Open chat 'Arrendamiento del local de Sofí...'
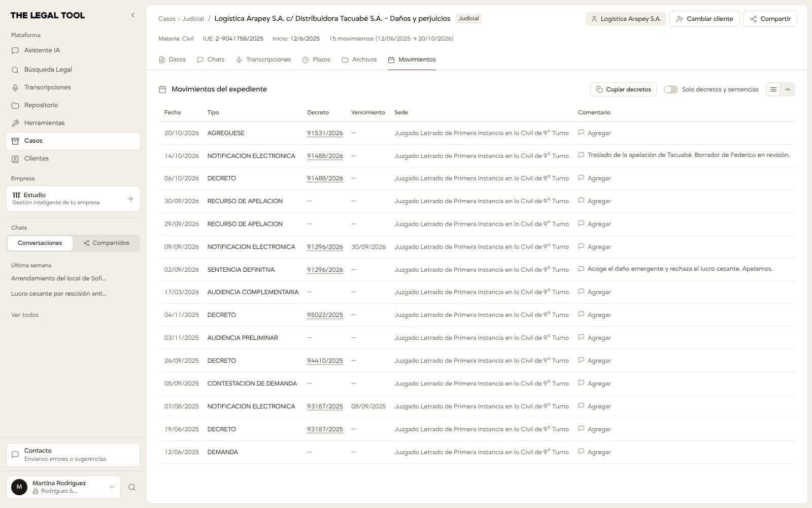 tap(59, 278)
